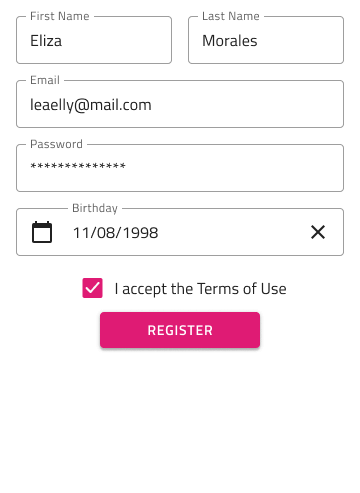
Task: Click the 'Password' floating label
Action: (56, 144)
